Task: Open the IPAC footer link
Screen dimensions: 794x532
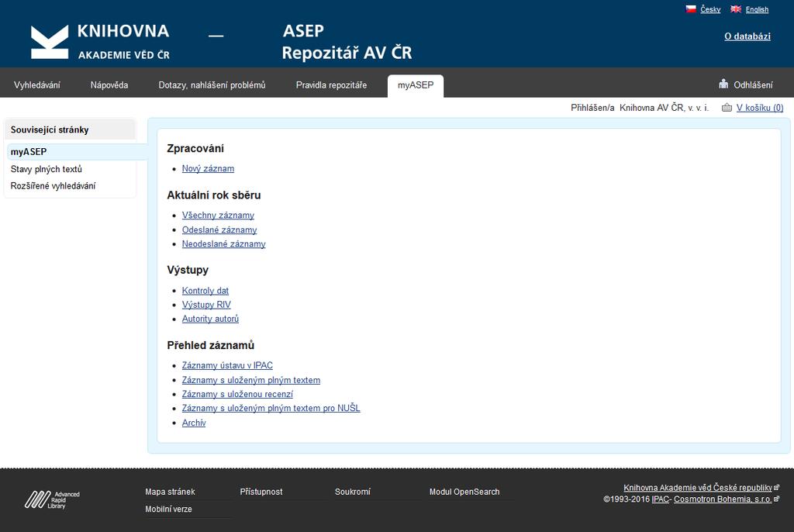Action: [x=661, y=499]
